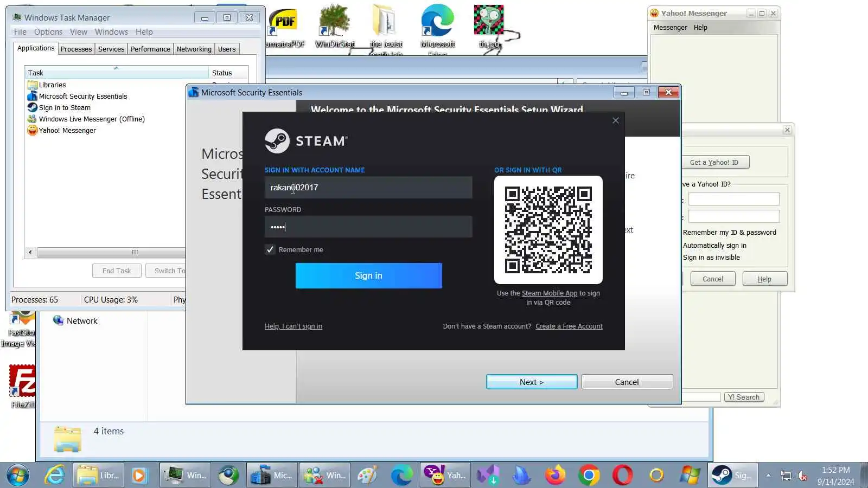Switch to the Users tab

(227, 49)
